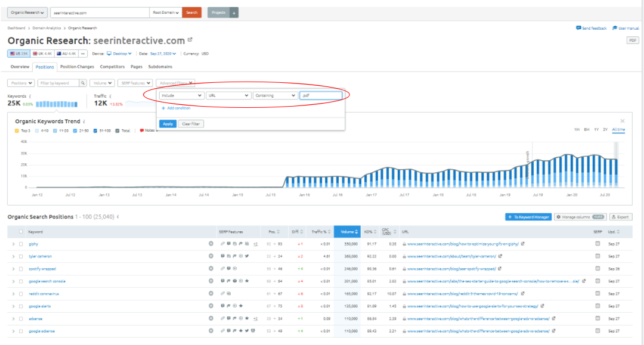Select the 1Y chart time range
Image resolution: width=644 pixels, height=345 pixels.
[596, 129]
